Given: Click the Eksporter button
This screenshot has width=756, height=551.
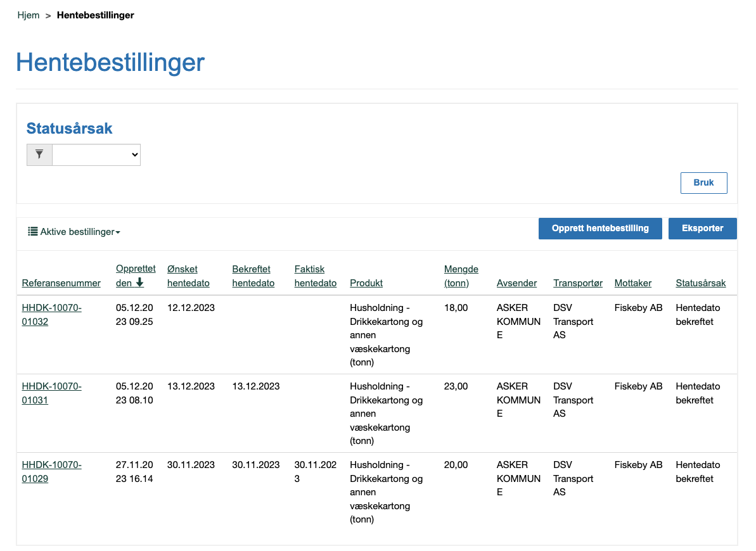Looking at the screenshot, I should [x=702, y=229].
